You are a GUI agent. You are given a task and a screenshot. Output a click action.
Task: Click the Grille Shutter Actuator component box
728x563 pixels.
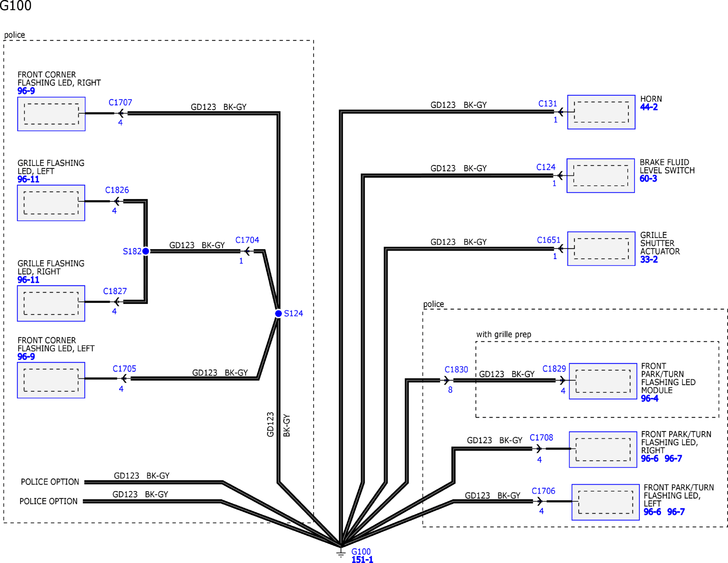pyautogui.click(x=601, y=248)
